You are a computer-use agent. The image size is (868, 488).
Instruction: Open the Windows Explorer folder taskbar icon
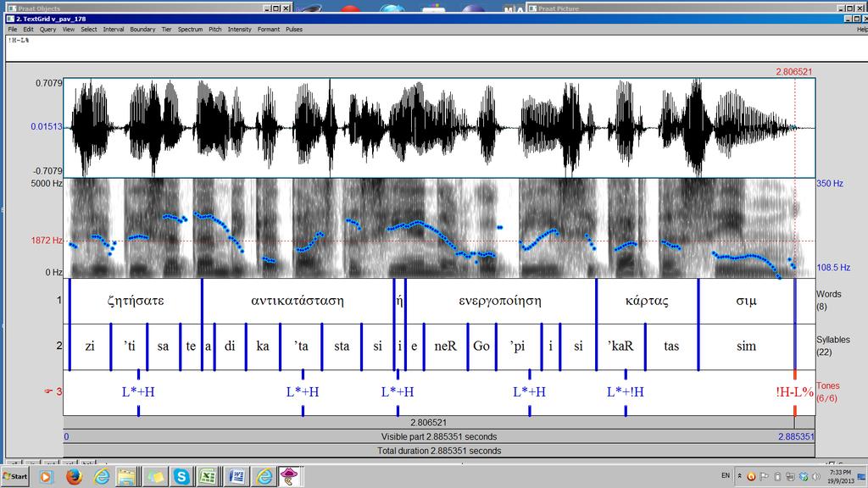pos(127,476)
